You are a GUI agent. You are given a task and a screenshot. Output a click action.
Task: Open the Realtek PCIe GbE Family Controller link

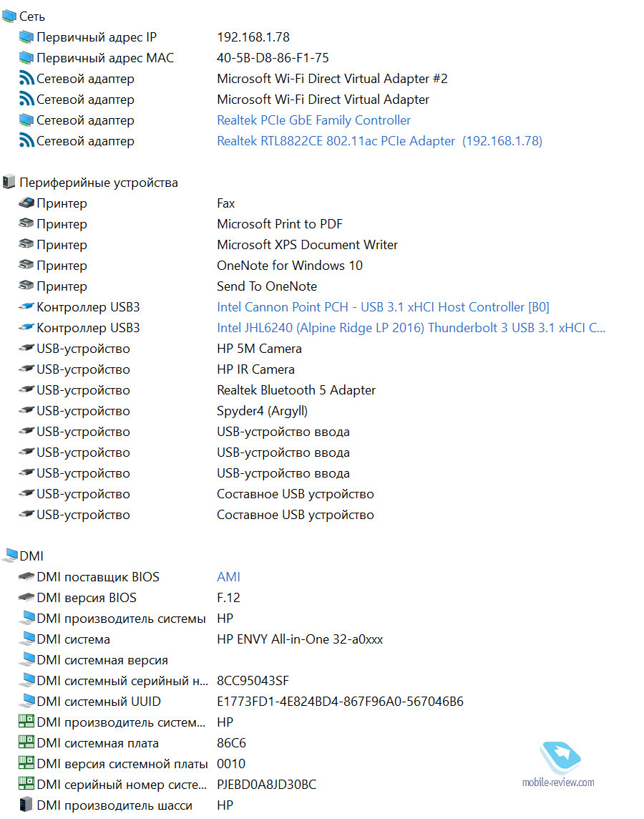pos(313,120)
